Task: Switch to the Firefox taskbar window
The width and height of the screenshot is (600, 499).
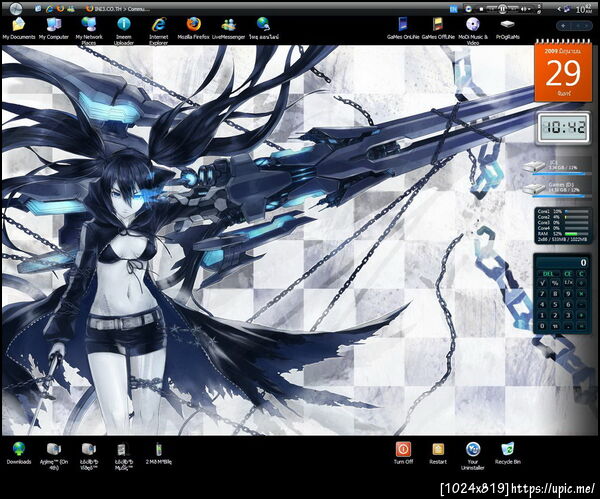Action: tap(119, 8)
